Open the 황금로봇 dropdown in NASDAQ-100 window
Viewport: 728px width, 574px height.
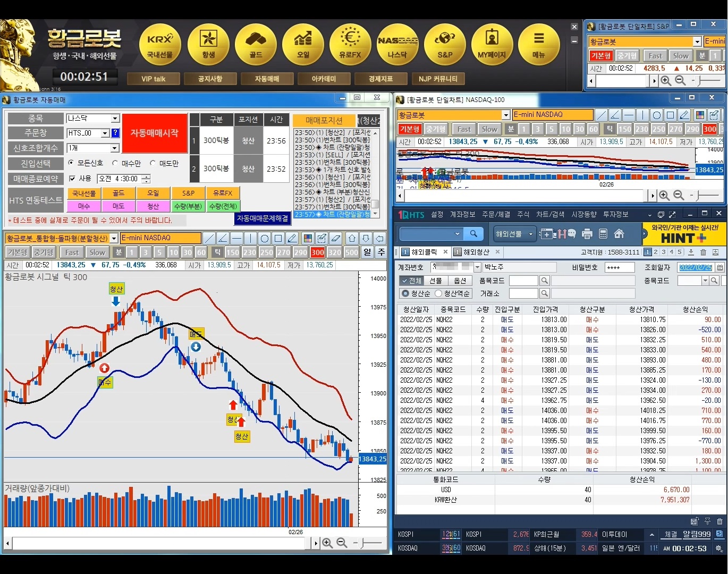coord(506,115)
